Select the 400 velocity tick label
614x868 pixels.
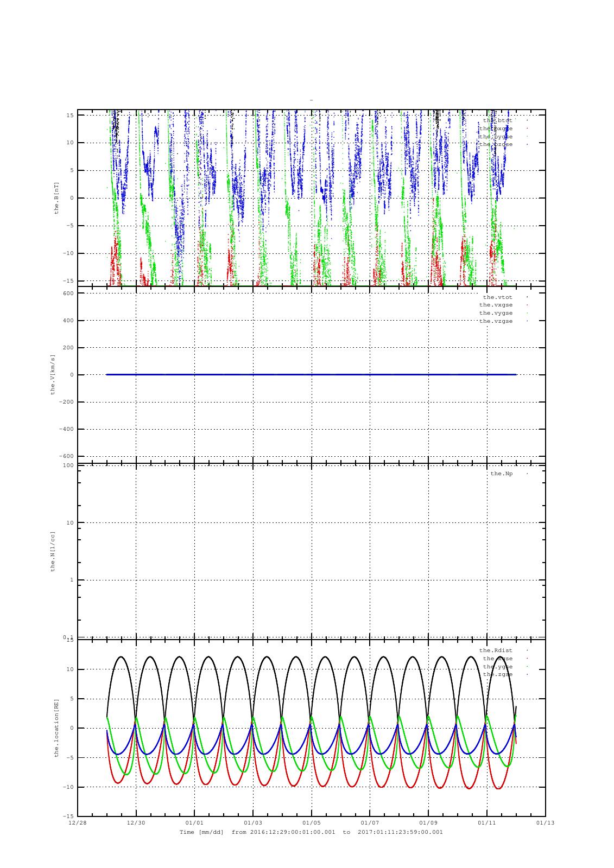[68, 321]
